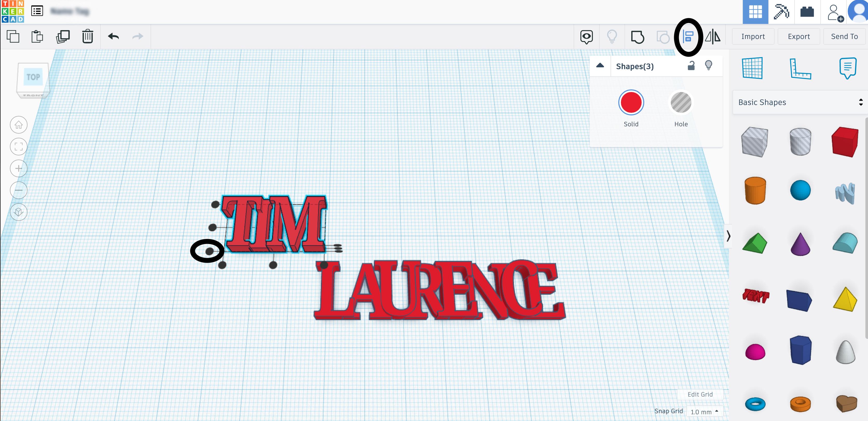The height and width of the screenshot is (421, 868).
Task: Delete selection with the trash icon
Action: point(88,36)
